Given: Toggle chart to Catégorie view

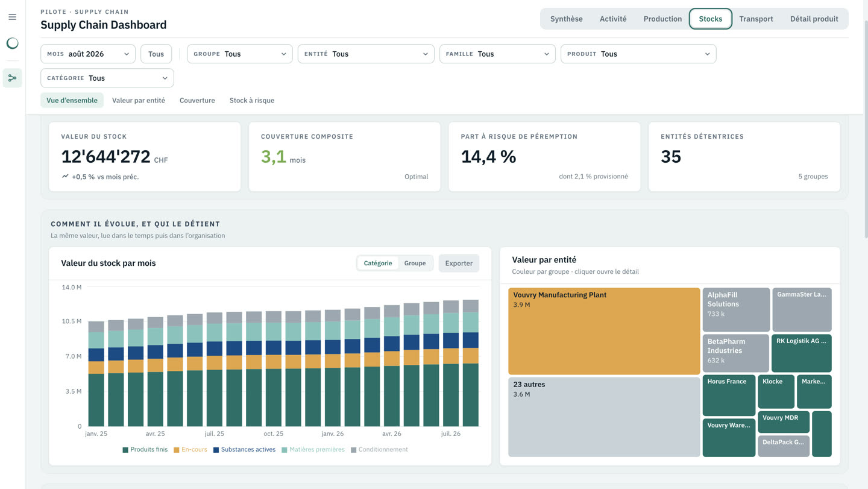Looking at the screenshot, I should point(378,263).
